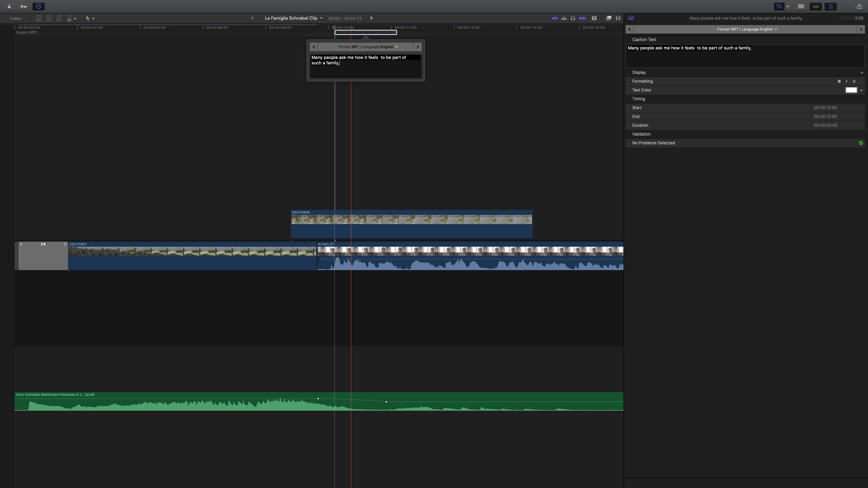The image size is (868, 488).
Task: Click the English (SRT) caption lane label
Action: pos(27,32)
